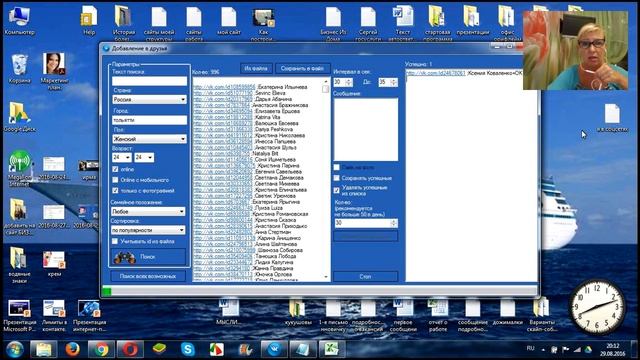Open the МЫСЛИ Word document icon
640x360 pixels.
[x=229, y=312]
